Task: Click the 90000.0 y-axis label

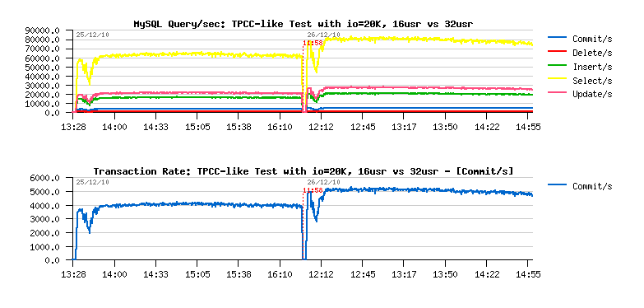Action: [x=43, y=30]
